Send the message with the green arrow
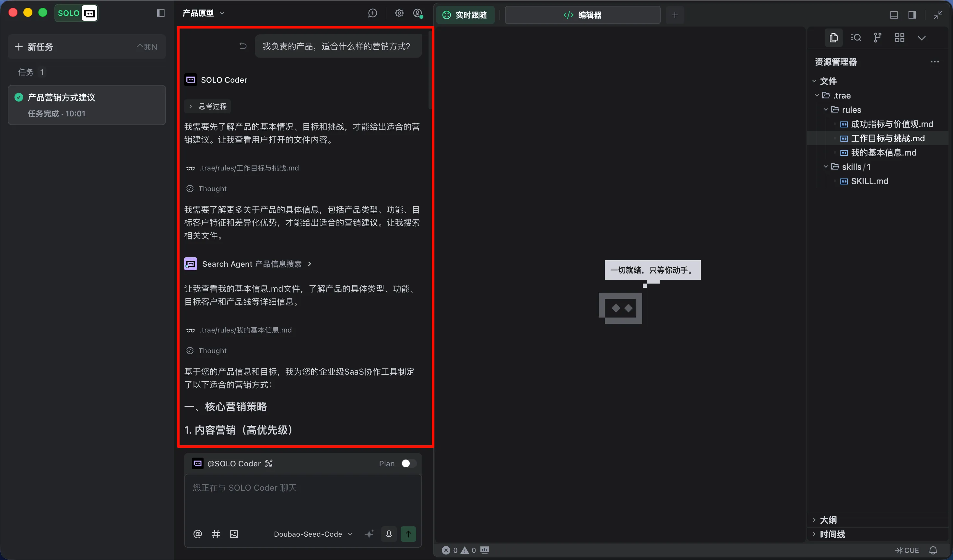This screenshot has width=953, height=560. 408,534
